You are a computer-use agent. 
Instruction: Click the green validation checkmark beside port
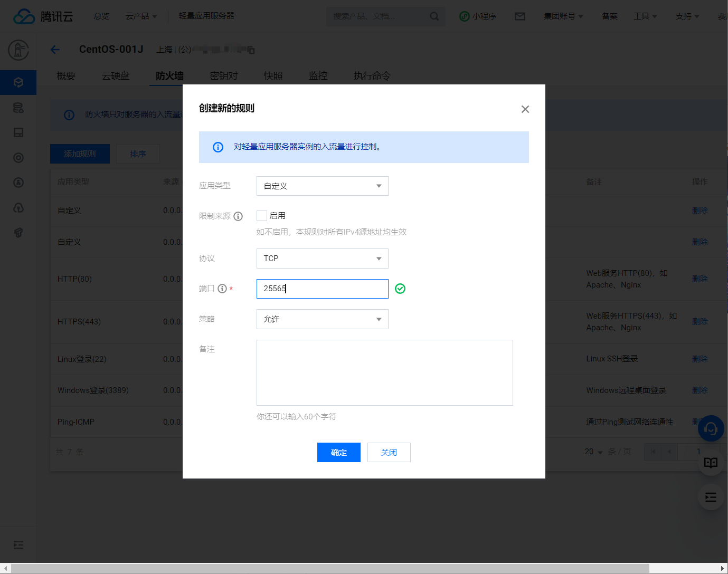[x=400, y=289]
